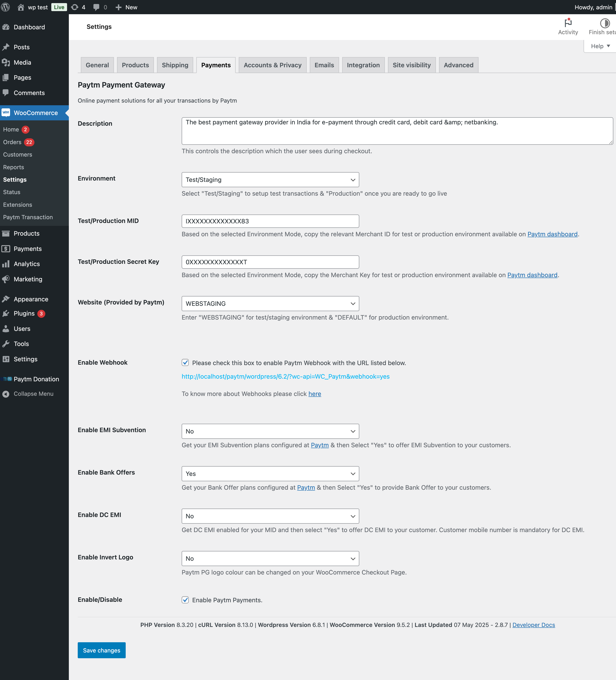Image resolution: width=616 pixels, height=680 pixels.
Task: Click in the Description text area
Action: (397, 131)
